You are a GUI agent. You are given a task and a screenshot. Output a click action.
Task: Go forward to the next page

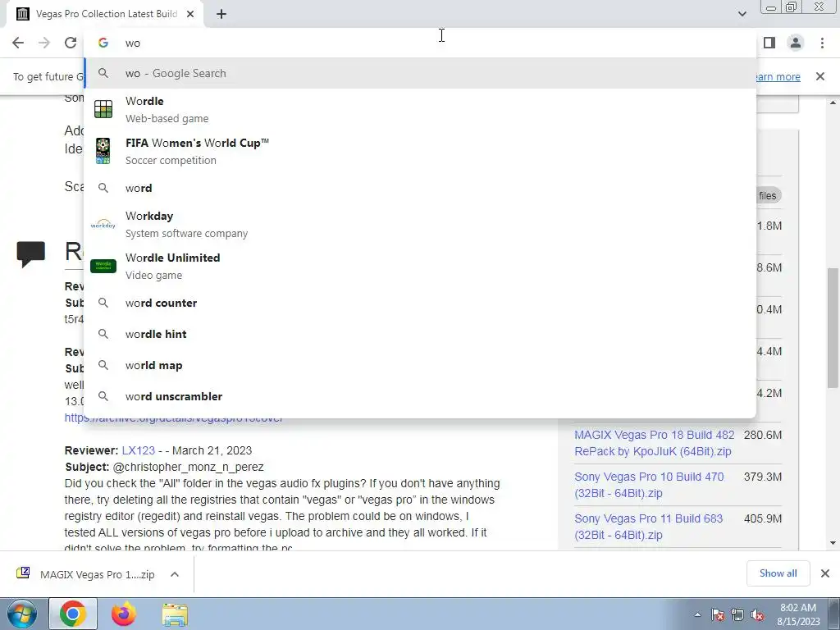44,43
